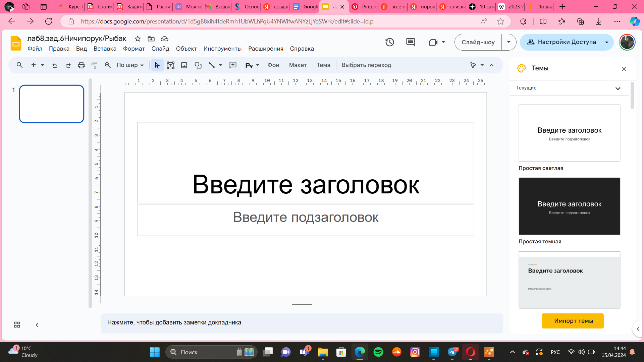The image size is (644, 362).
Task: Open the 'По шир' zoom level dropdown
Action: (130, 65)
